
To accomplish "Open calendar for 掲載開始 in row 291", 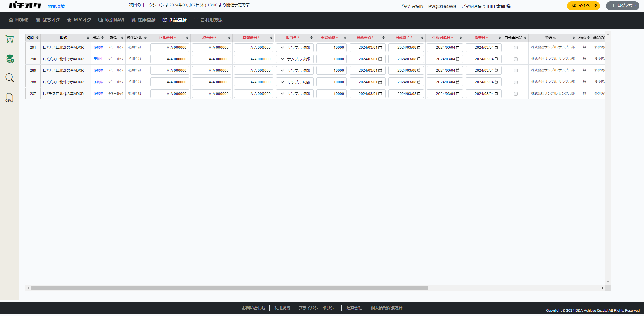I will coord(380,48).
